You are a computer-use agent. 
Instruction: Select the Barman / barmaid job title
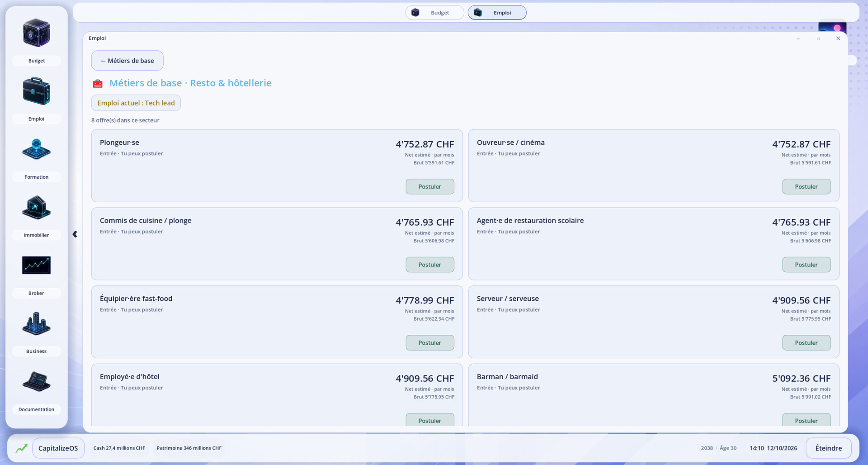coord(507,377)
